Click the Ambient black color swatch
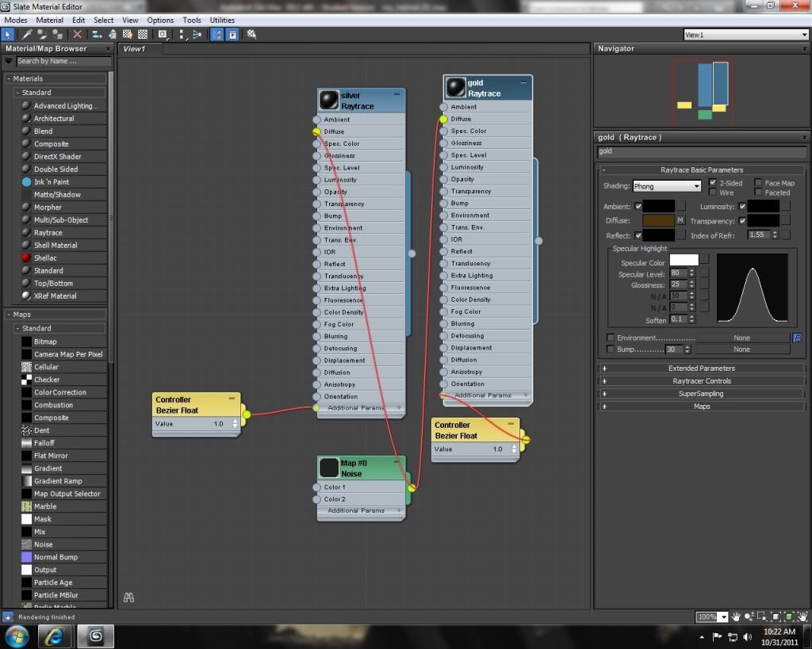812x649 pixels. pos(658,206)
